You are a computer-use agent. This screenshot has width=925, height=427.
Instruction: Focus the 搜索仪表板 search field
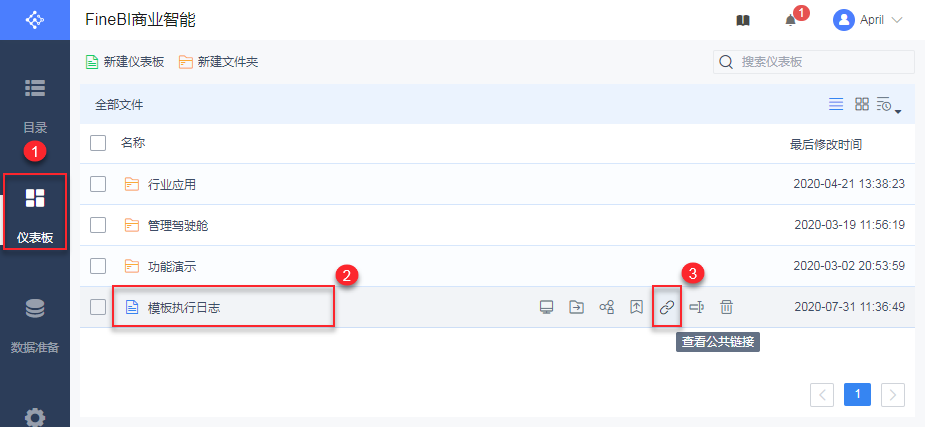click(x=822, y=62)
